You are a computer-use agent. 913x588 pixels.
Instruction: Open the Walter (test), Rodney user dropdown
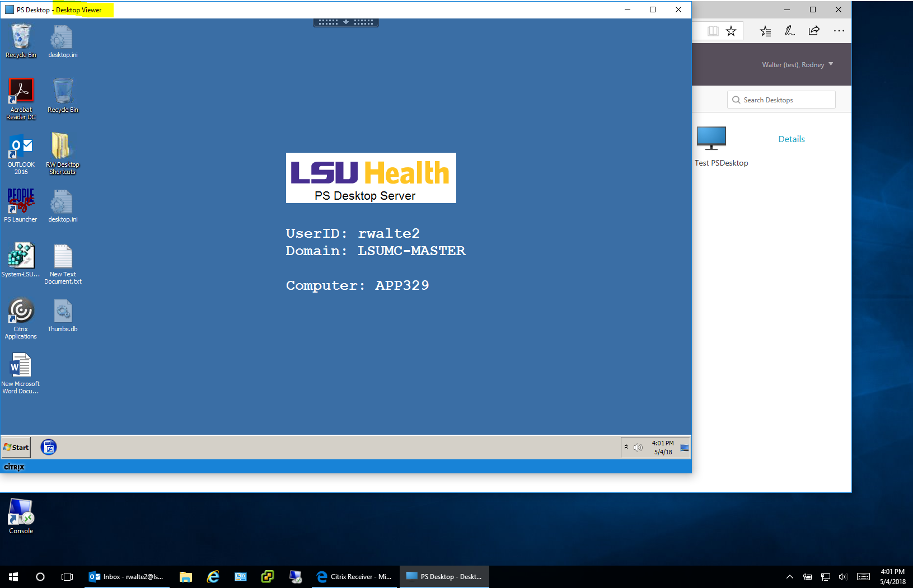point(797,65)
